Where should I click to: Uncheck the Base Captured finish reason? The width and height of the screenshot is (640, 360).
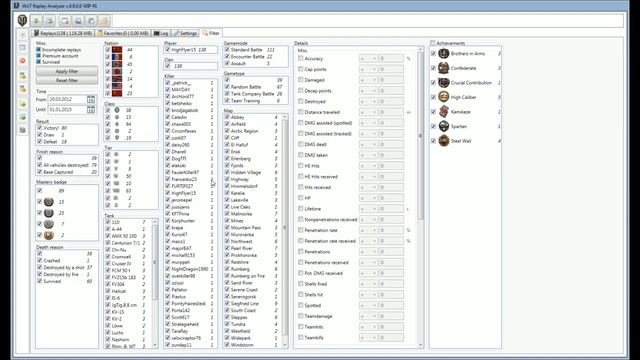tap(40, 172)
